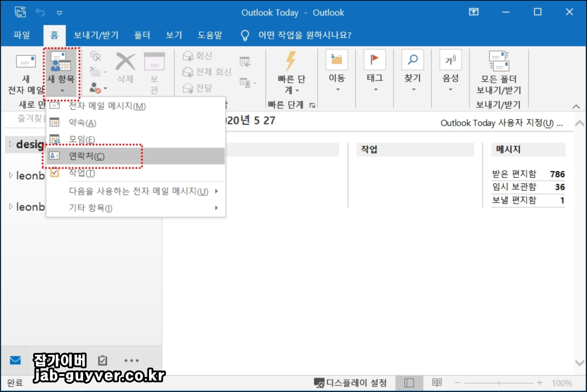Choose Contact (연락처) from the menu
Screen dimensions: 587x392
click(x=136, y=156)
